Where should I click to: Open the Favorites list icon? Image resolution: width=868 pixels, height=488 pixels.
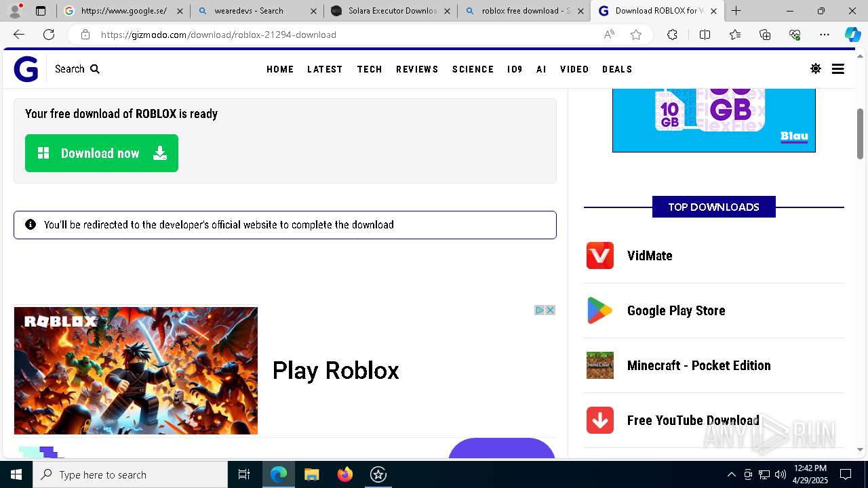735,35
